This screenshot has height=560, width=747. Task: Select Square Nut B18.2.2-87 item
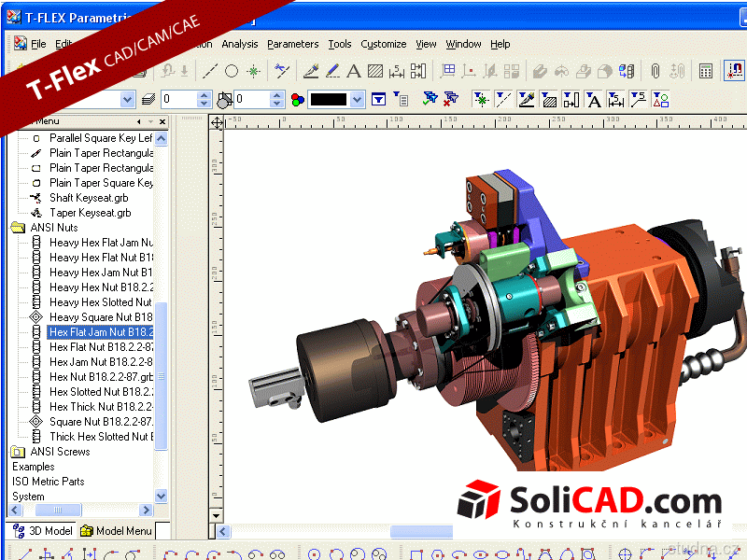pyautogui.click(x=101, y=422)
